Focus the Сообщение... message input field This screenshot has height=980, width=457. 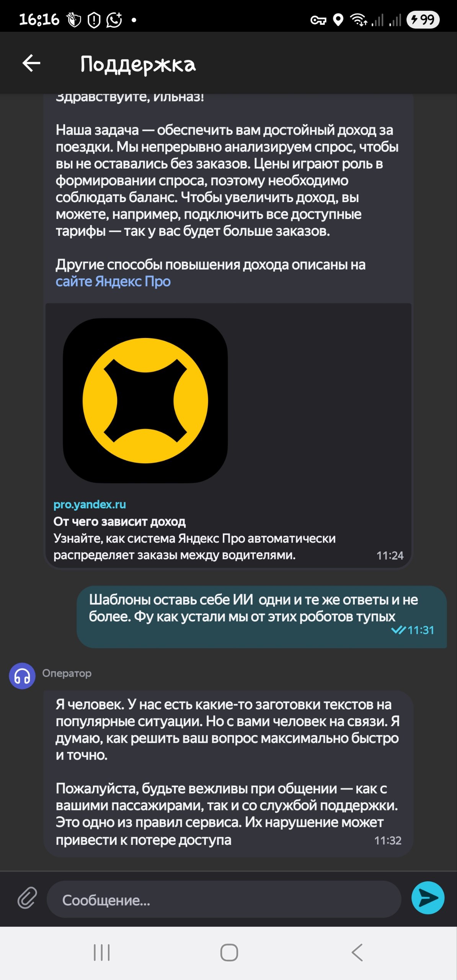pos(224,899)
